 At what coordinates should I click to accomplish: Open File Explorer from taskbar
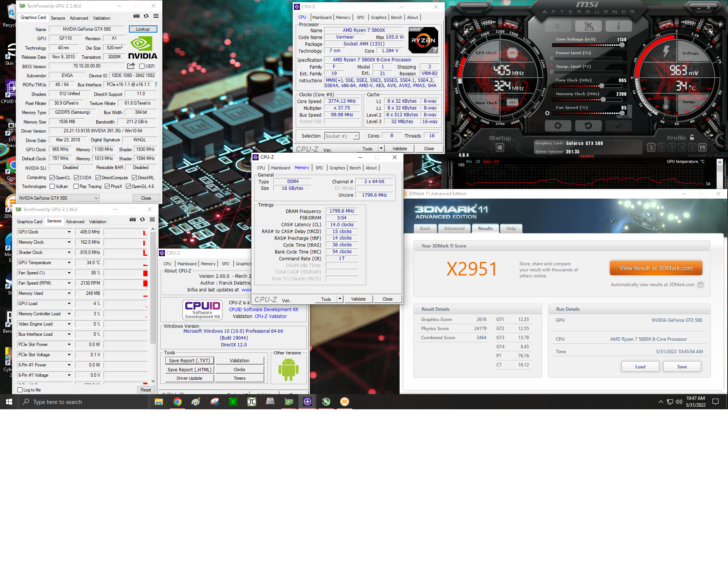(158, 402)
